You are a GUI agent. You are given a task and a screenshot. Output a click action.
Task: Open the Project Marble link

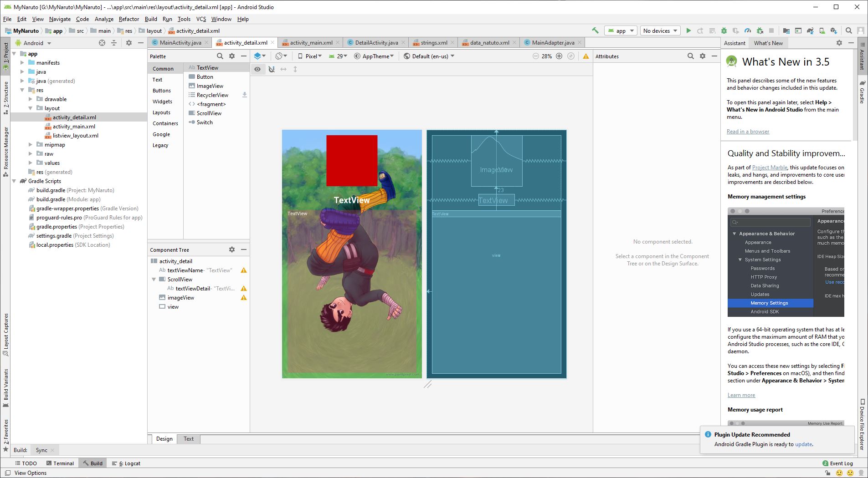pos(770,168)
